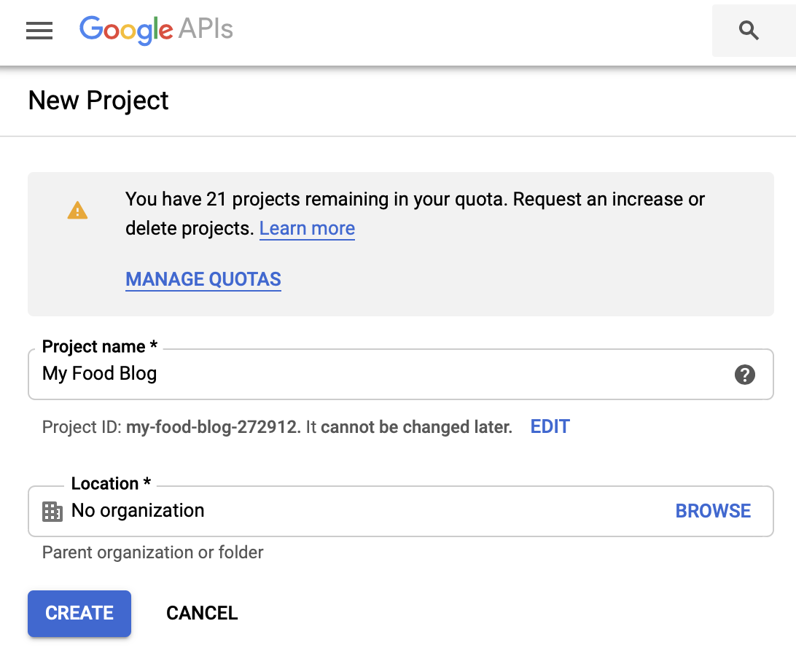Click the Location field label
796x672 pixels.
(x=111, y=484)
